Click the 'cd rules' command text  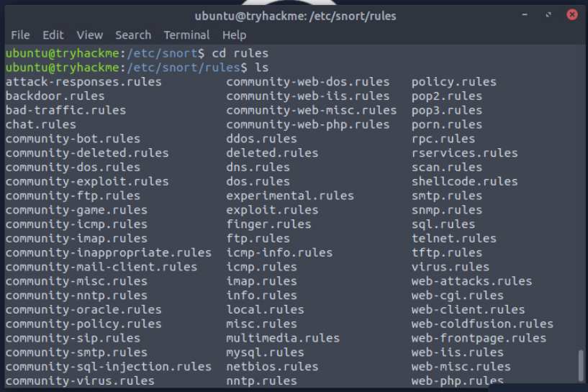pyautogui.click(x=240, y=53)
